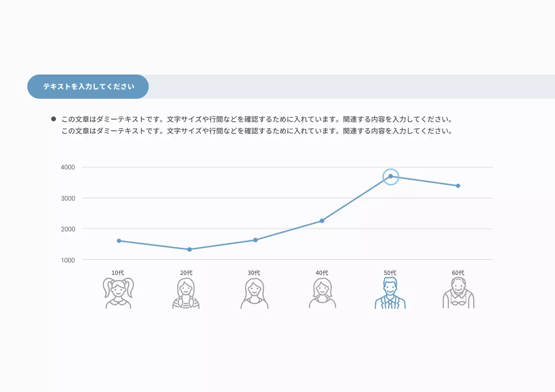This screenshot has height=392, width=555.
Task: Select the second line of dummy text
Action: click(x=257, y=131)
